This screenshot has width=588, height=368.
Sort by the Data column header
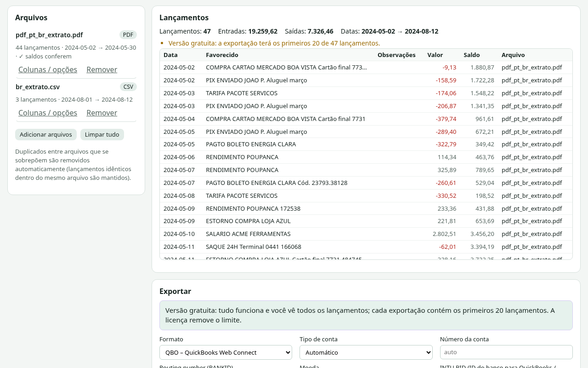pyautogui.click(x=170, y=55)
